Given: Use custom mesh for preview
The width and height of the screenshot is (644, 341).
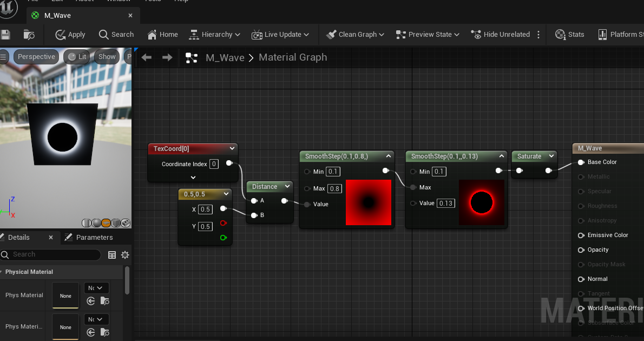Looking at the screenshot, I should (x=126, y=223).
